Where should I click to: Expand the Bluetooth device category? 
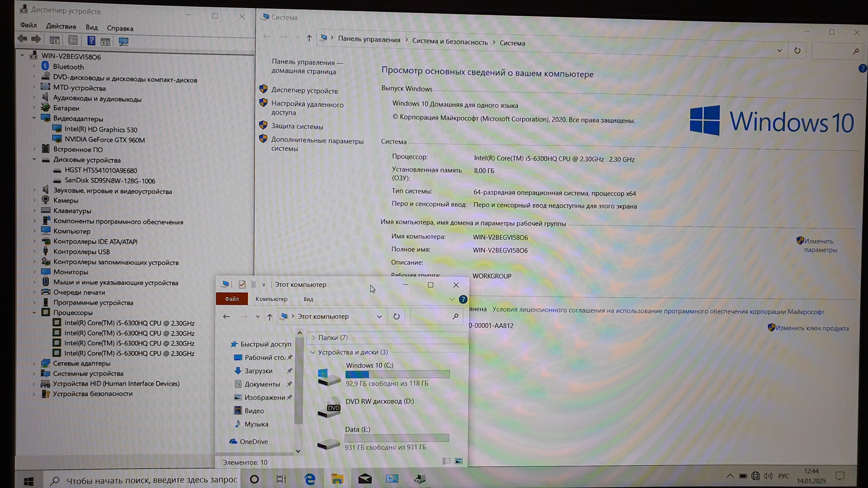(34, 67)
